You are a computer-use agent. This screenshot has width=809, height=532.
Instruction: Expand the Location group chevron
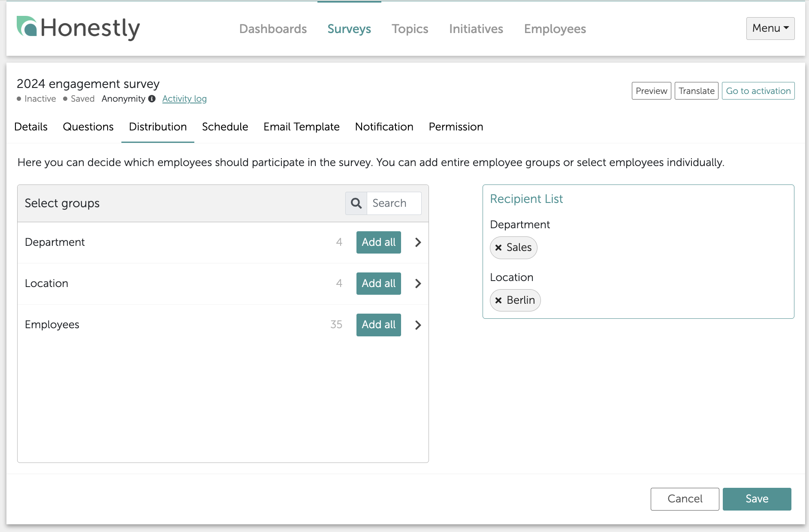tap(418, 284)
